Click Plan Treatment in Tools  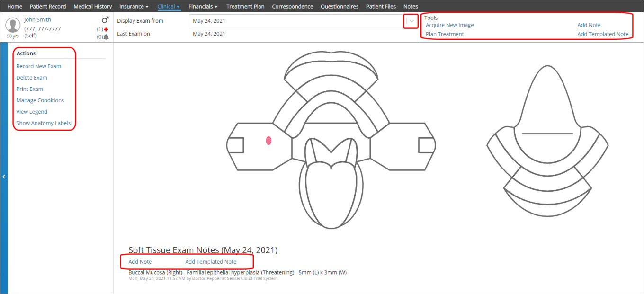445,34
